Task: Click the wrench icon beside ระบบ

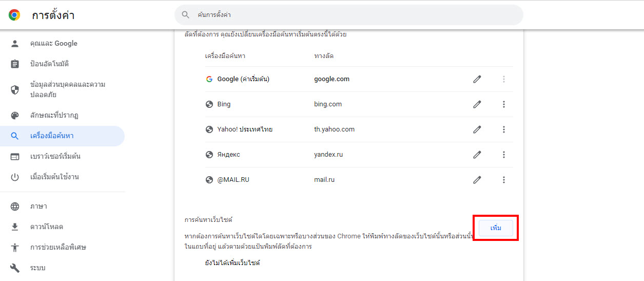Action: tap(15, 268)
